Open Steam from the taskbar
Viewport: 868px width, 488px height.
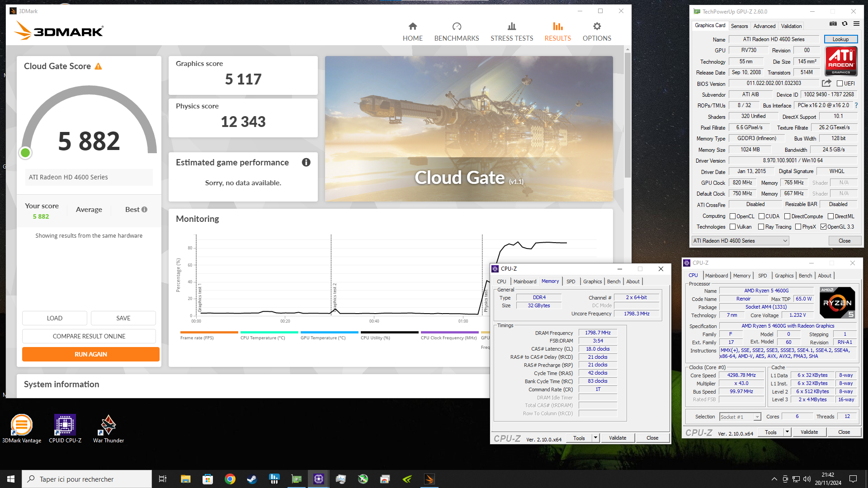[x=252, y=479]
